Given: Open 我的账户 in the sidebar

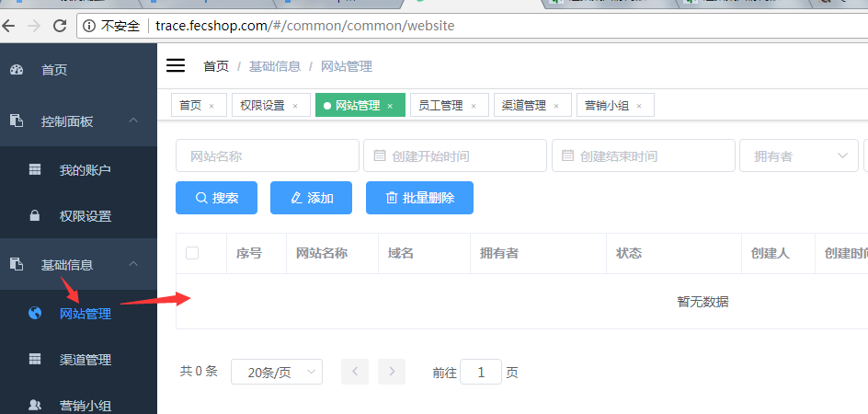Looking at the screenshot, I should pos(78,169).
